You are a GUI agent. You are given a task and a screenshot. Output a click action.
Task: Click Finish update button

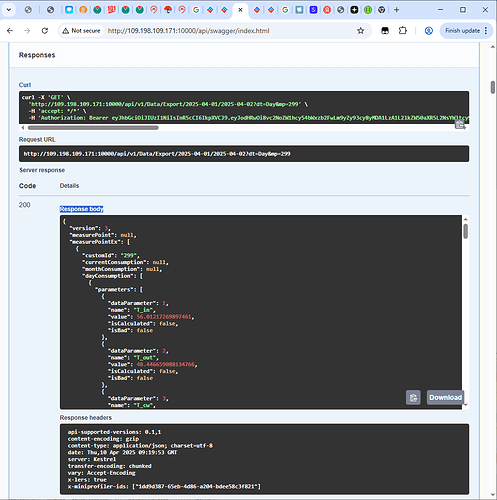(462, 31)
